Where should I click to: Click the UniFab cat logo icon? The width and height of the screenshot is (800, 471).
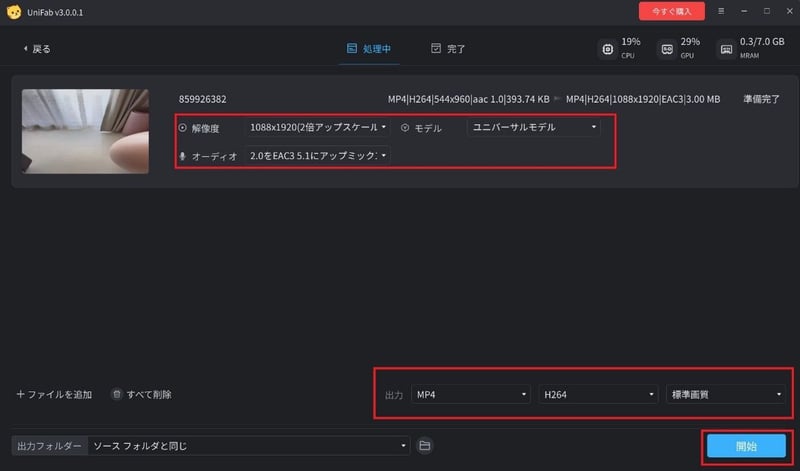(x=14, y=12)
